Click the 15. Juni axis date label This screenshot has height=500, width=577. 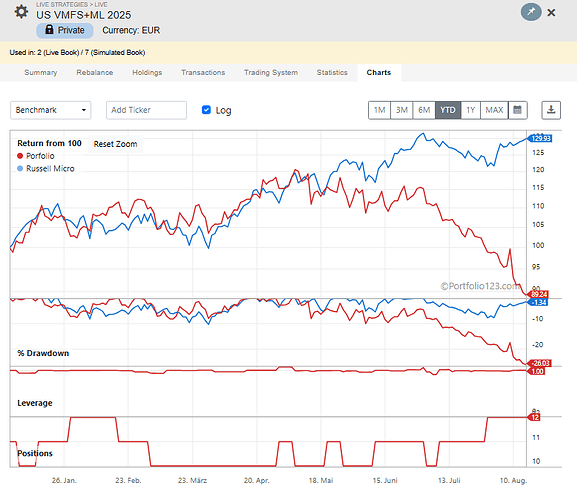pyautogui.click(x=385, y=480)
